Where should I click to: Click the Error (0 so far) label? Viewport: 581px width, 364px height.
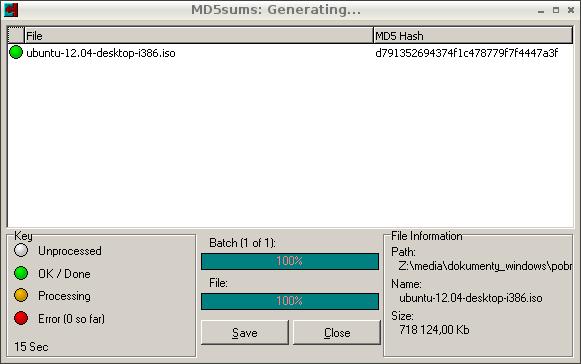[71, 319]
